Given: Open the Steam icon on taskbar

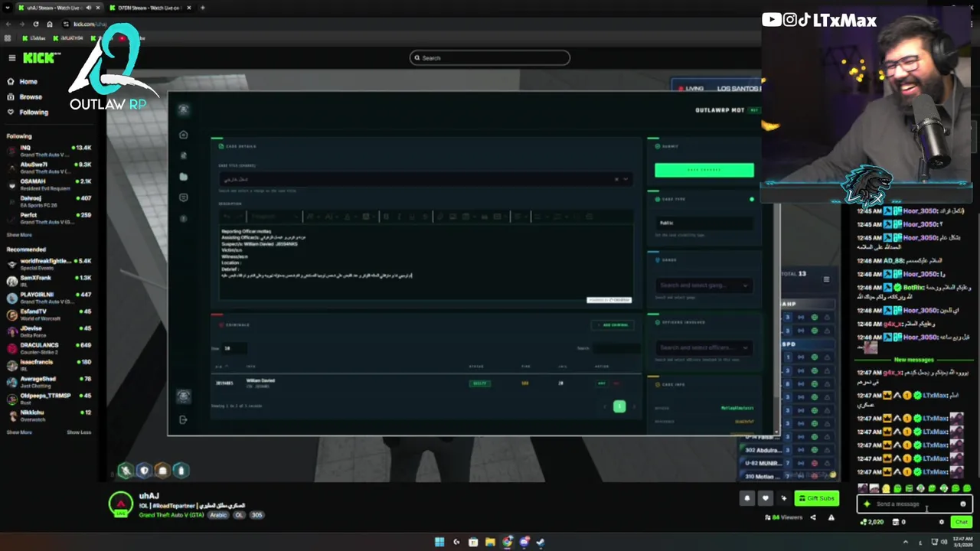Looking at the screenshot, I should tap(541, 542).
